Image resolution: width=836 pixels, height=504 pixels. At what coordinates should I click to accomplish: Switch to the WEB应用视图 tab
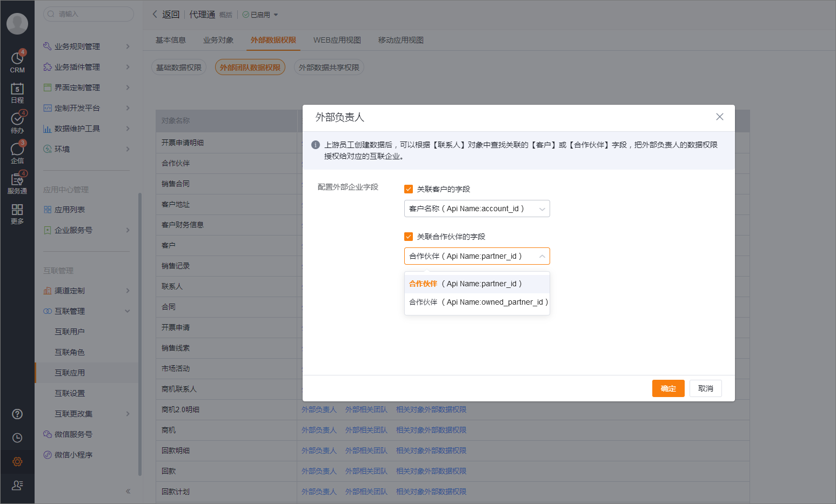[337, 39]
